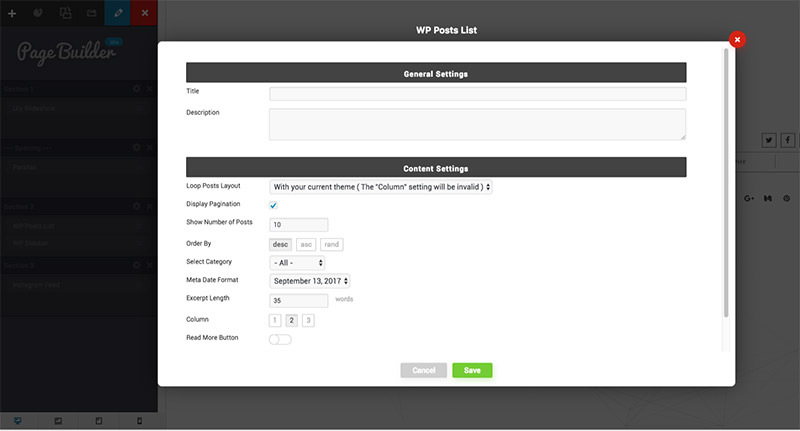Image resolution: width=800 pixels, height=431 pixels.
Task: Select the asc order option
Action: point(306,244)
